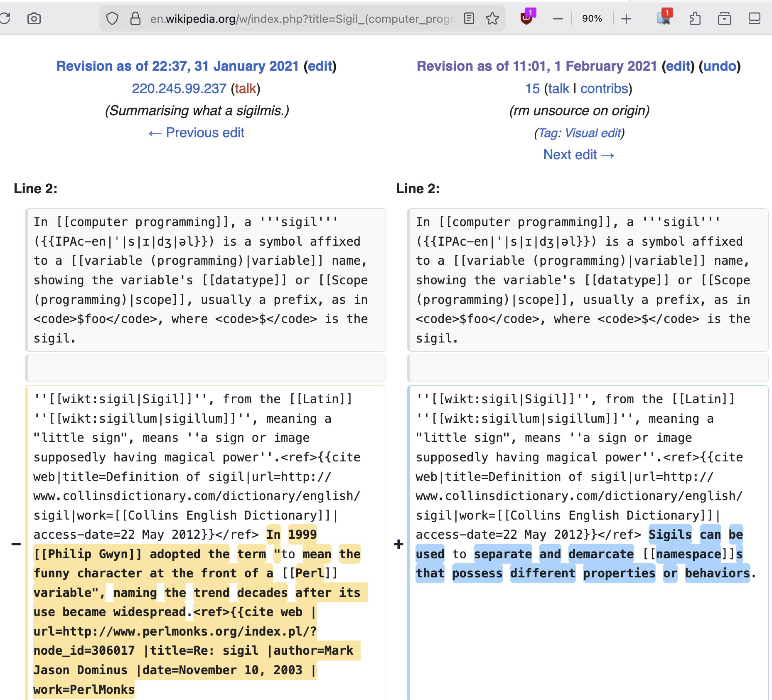Open IP address 220.245.99.237 user link
Viewport: 772px width, 700px height.
coord(179,89)
